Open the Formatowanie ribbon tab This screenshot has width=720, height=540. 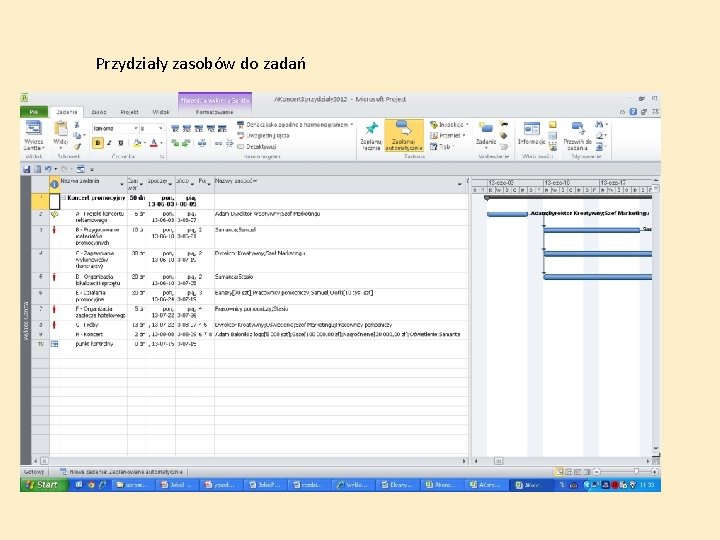214,112
